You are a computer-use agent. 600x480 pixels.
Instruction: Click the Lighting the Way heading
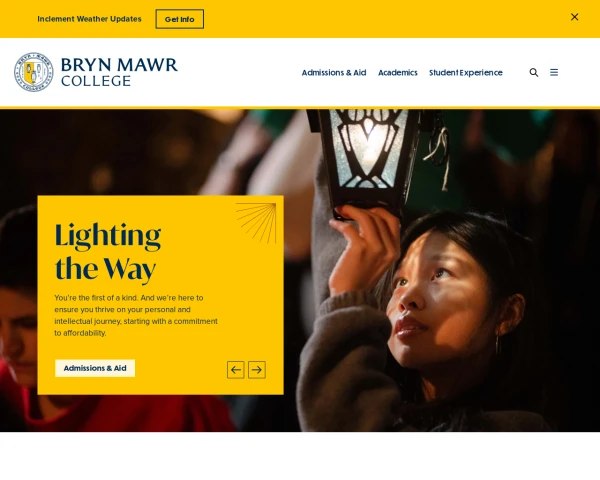(108, 252)
